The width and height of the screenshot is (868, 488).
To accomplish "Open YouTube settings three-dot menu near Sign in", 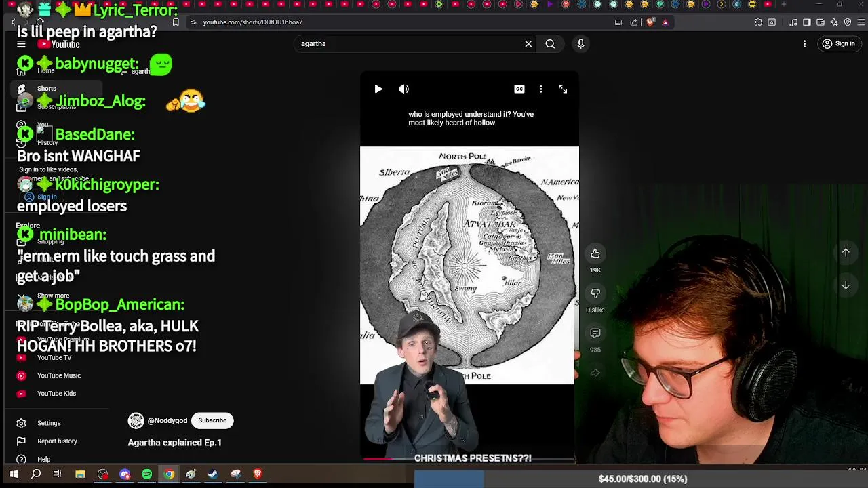I will pos(804,44).
